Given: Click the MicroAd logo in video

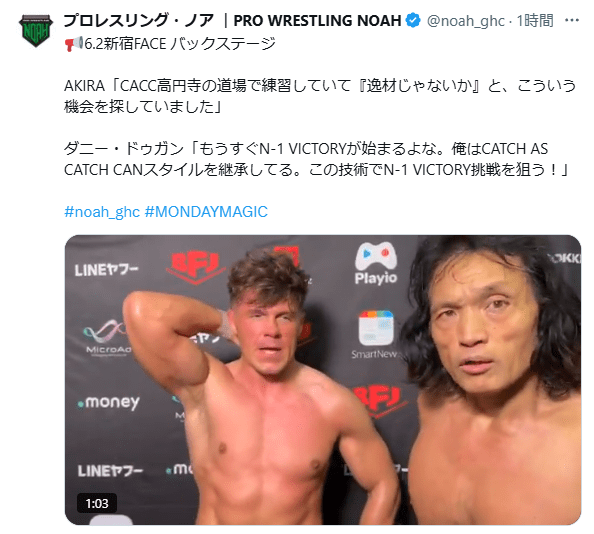Looking at the screenshot, I should tap(107, 337).
